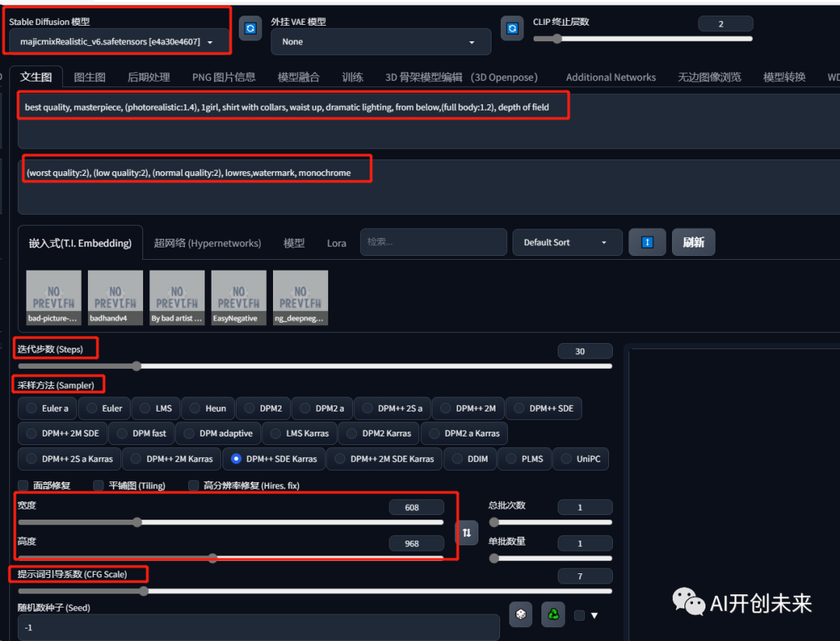
Task: Click the positive prompt text box
Action: click(429, 121)
